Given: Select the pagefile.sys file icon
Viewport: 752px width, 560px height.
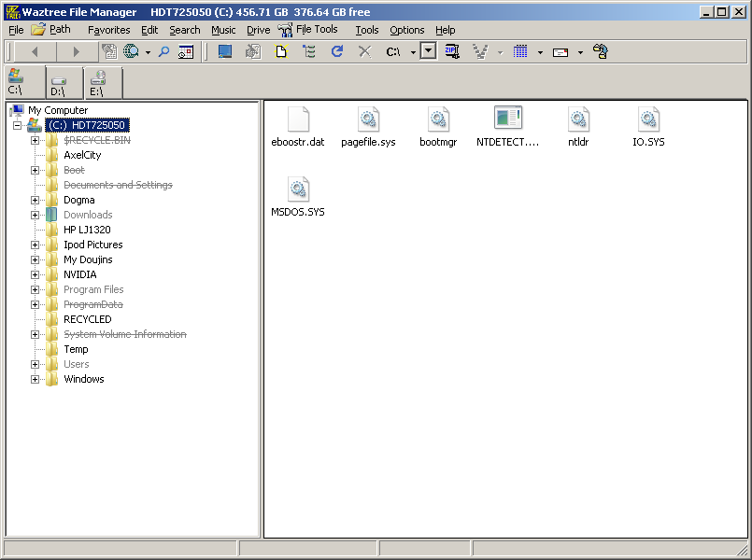Looking at the screenshot, I should pos(368,119).
